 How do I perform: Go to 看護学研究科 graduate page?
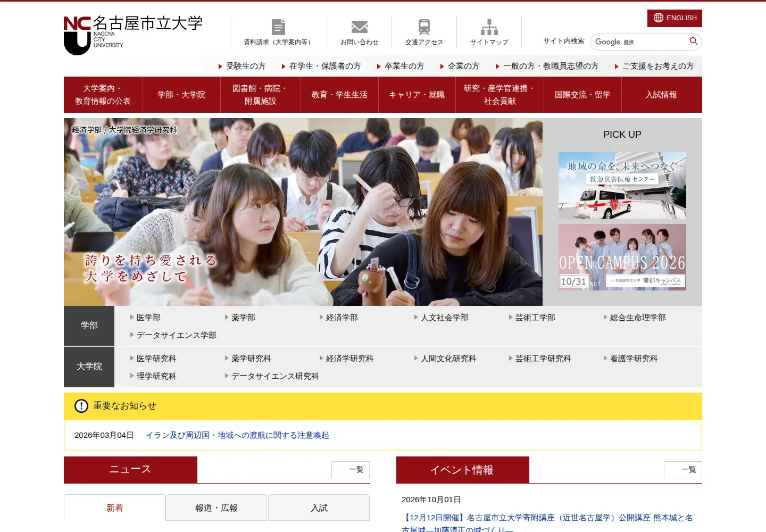[631, 359]
